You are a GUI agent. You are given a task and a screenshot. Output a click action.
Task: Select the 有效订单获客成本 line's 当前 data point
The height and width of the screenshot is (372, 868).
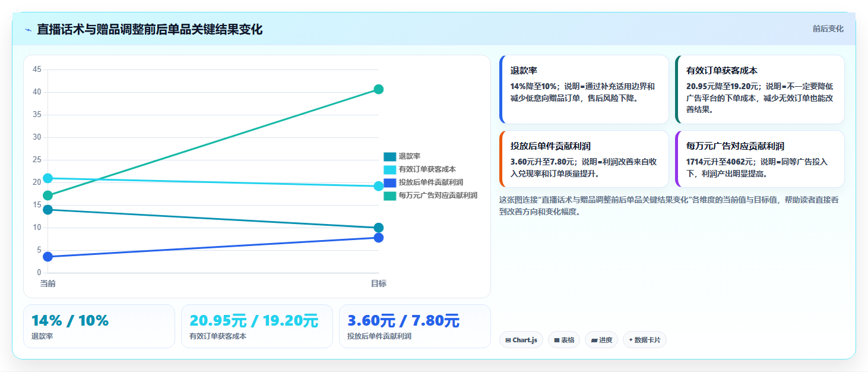48,178
